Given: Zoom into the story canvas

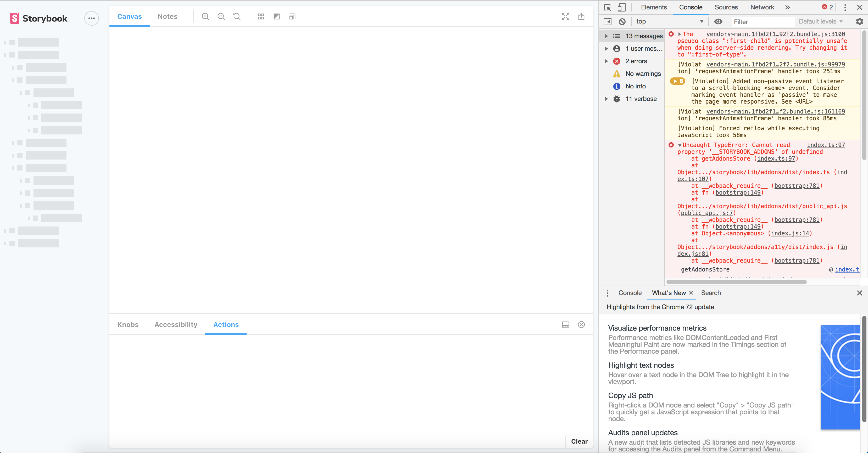Looking at the screenshot, I should (x=205, y=16).
